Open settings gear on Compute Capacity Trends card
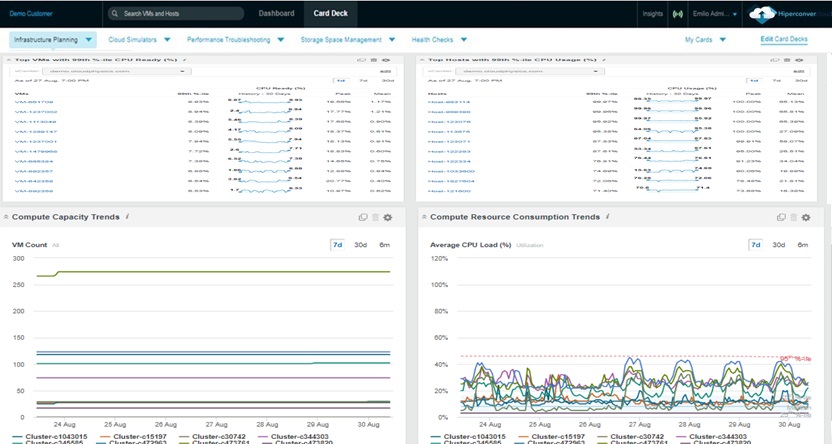836x444 pixels. [x=388, y=217]
